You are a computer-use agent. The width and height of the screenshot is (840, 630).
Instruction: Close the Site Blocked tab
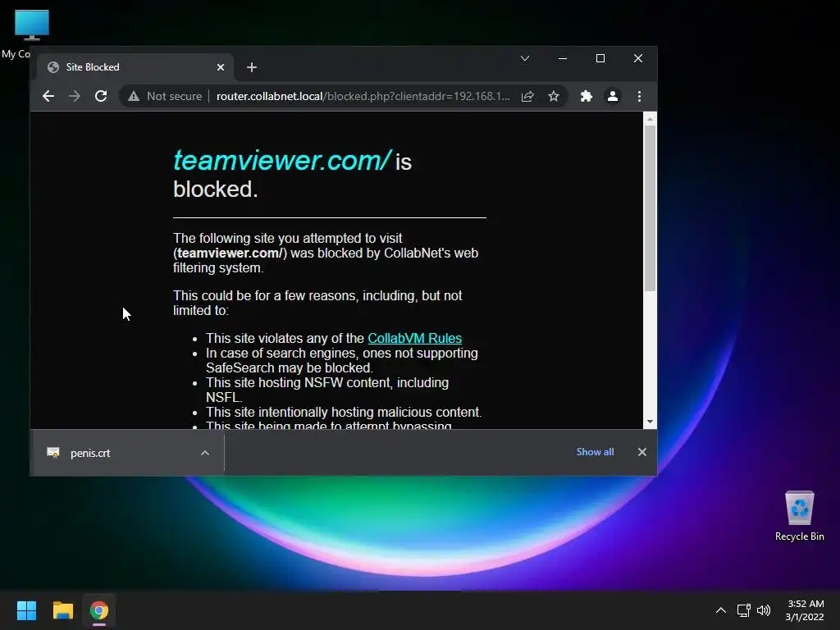(x=221, y=67)
